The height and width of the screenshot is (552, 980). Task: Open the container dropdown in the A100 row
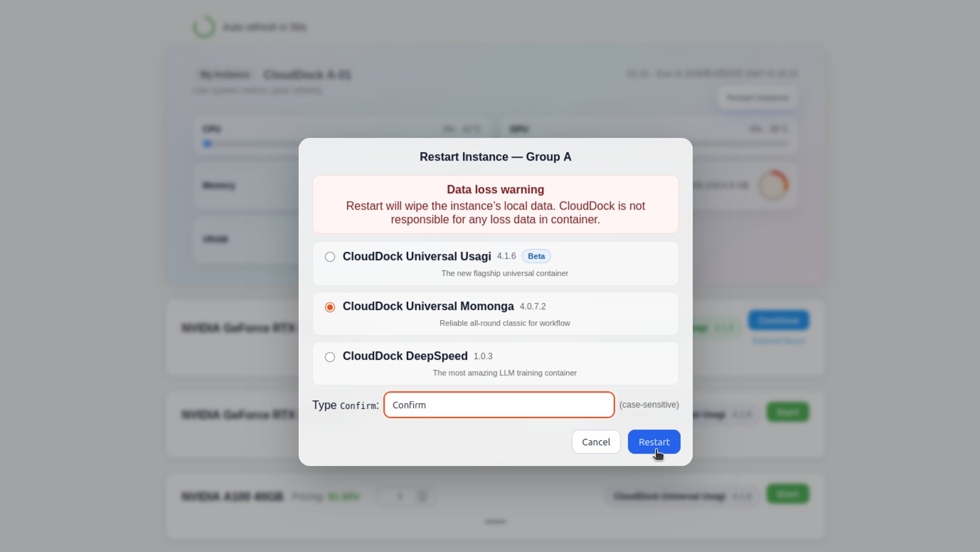[681, 496]
